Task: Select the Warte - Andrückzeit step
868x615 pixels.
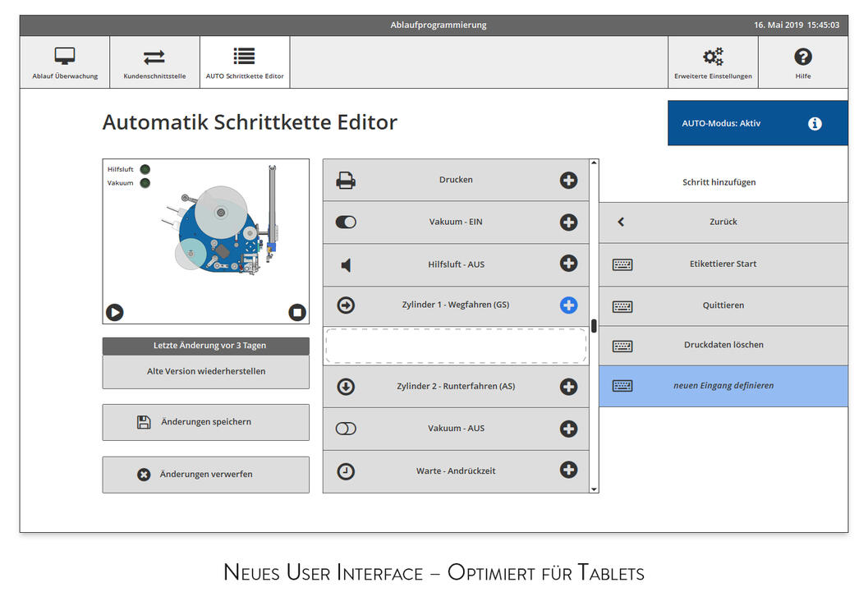Action: click(456, 471)
